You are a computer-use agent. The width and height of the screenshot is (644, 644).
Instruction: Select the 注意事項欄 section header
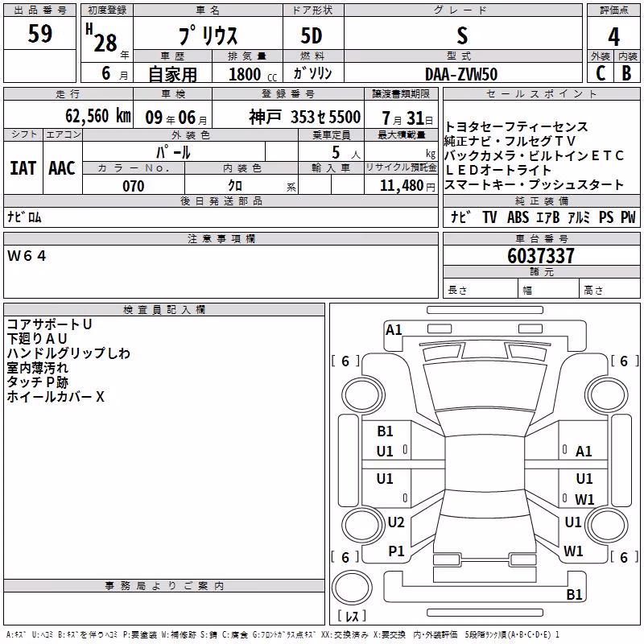tap(221, 238)
